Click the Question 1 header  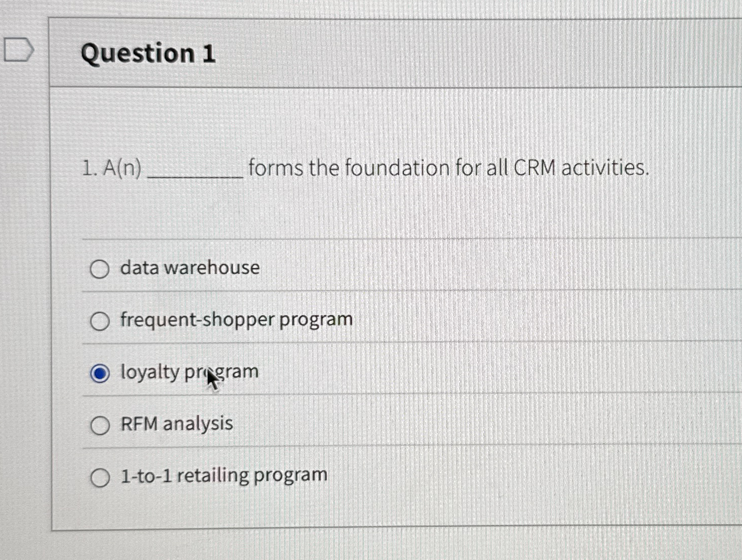pos(149,54)
